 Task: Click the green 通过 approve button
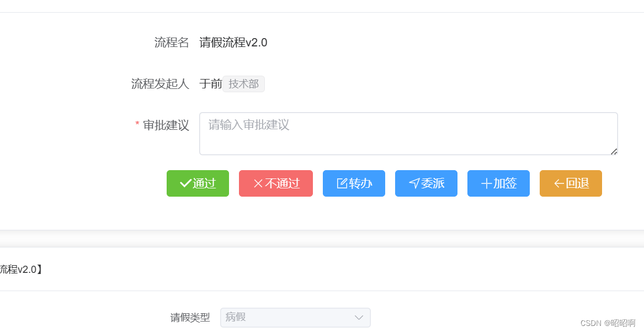tap(198, 183)
